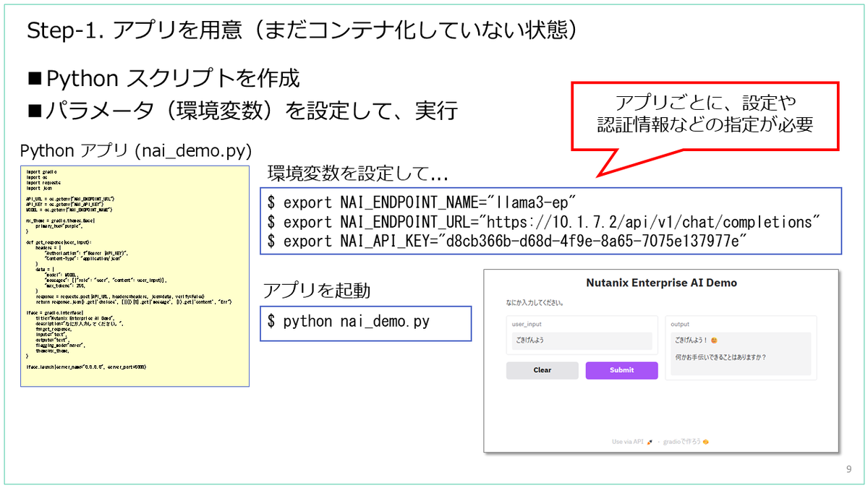Viewport: 868px width, 488px height.
Task: Open the gradioで作ろう footer link
Action: point(685,441)
